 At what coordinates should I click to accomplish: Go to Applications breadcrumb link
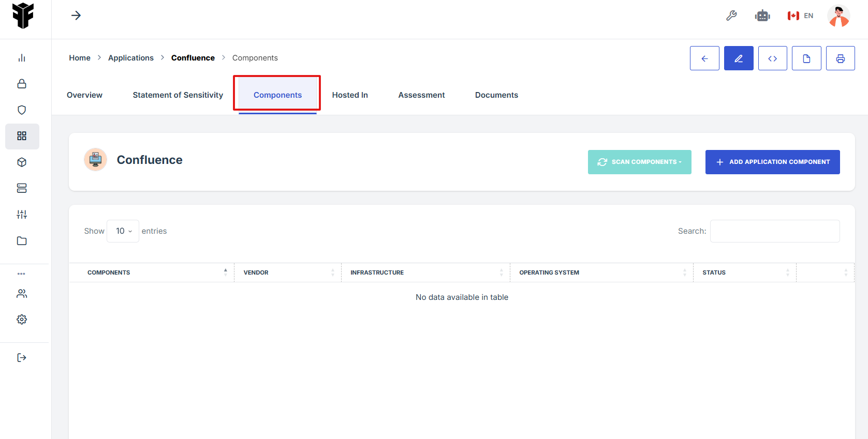point(131,58)
